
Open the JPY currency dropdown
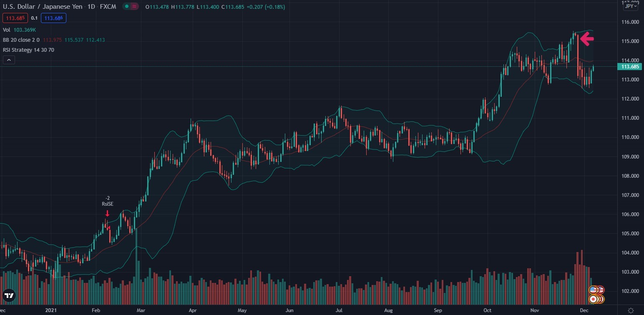pos(630,6)
